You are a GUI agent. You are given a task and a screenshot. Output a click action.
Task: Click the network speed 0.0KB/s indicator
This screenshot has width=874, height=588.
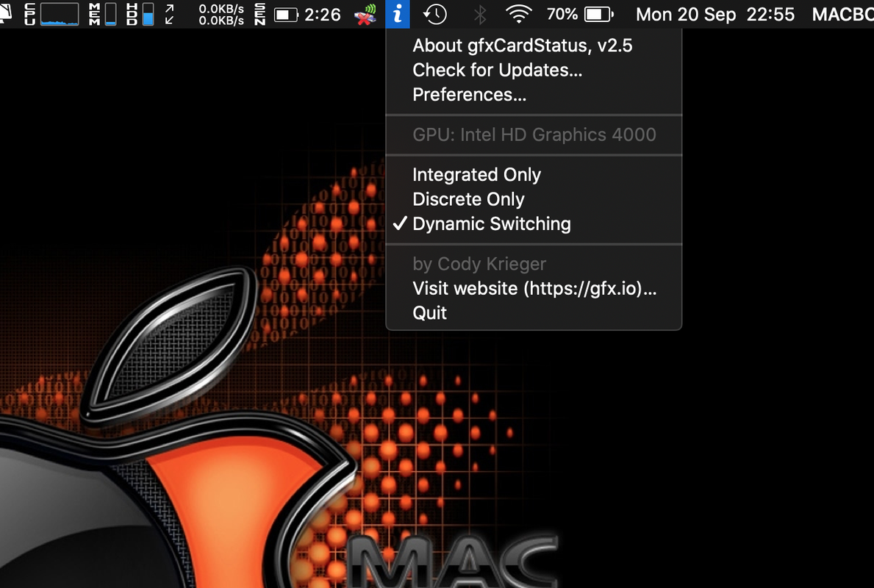(x=221, y=15)
